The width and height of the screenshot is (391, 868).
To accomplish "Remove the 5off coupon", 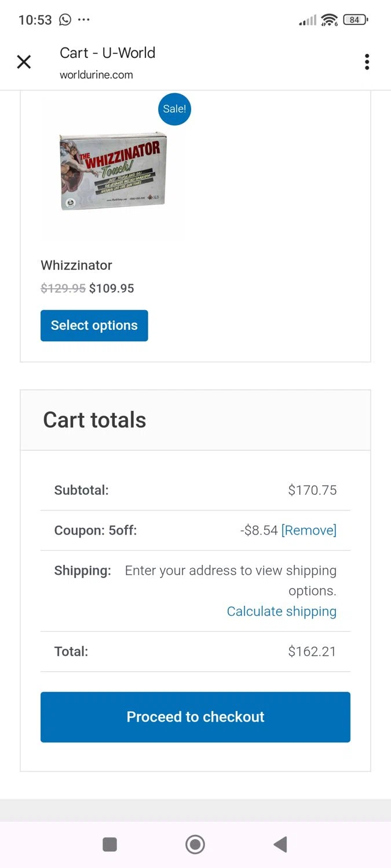I will point(309,530).
